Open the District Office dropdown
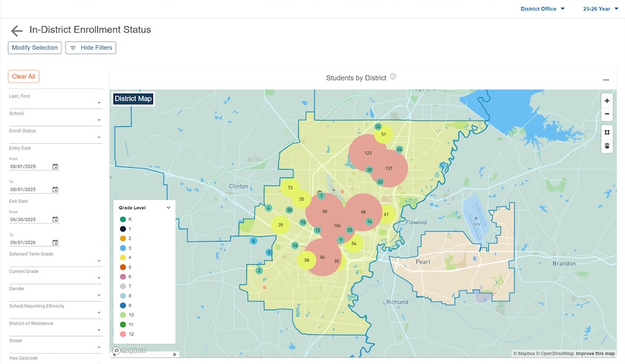The height and width of the screenshot is (364, 625). click(x=542, y=9)
